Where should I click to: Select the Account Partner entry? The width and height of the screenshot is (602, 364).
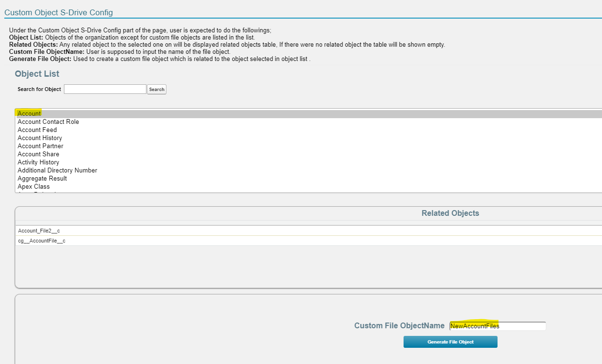click(x=41, y=146)
